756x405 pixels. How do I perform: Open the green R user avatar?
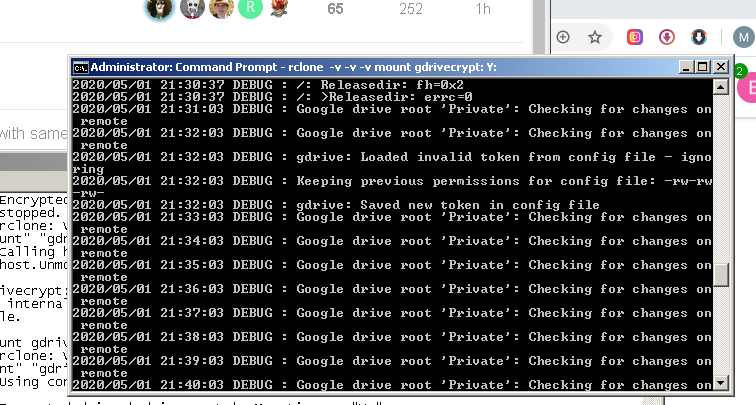250,7
